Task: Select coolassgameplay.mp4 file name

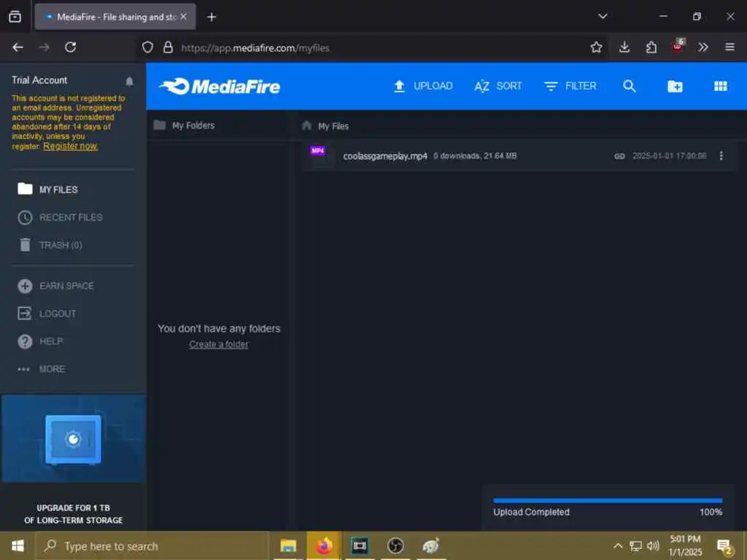Action: point(385,156)
